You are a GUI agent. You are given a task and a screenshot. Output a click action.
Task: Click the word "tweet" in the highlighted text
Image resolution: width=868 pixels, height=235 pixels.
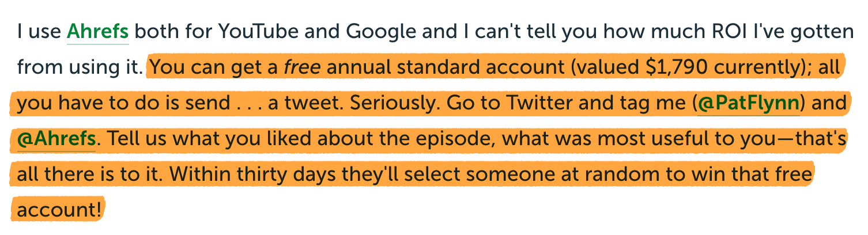(314, 104)
